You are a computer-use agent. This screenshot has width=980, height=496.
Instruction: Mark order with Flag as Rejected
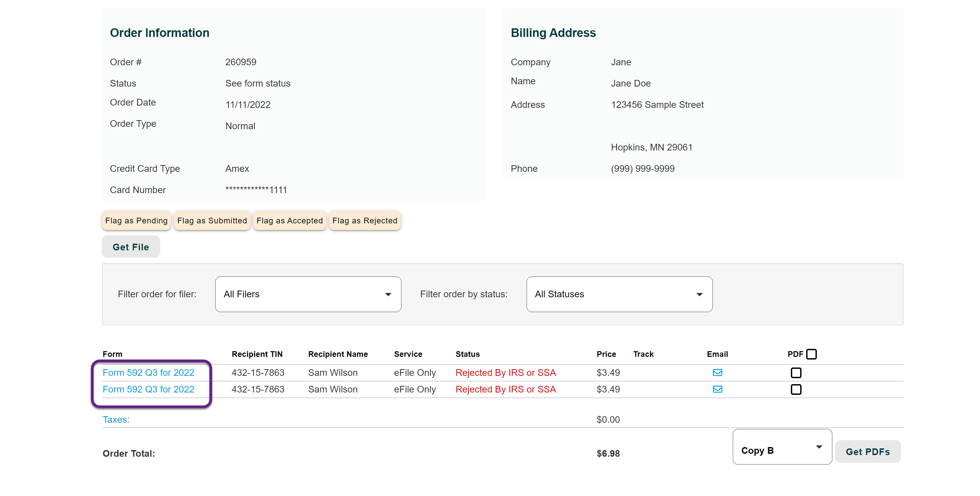364,221
